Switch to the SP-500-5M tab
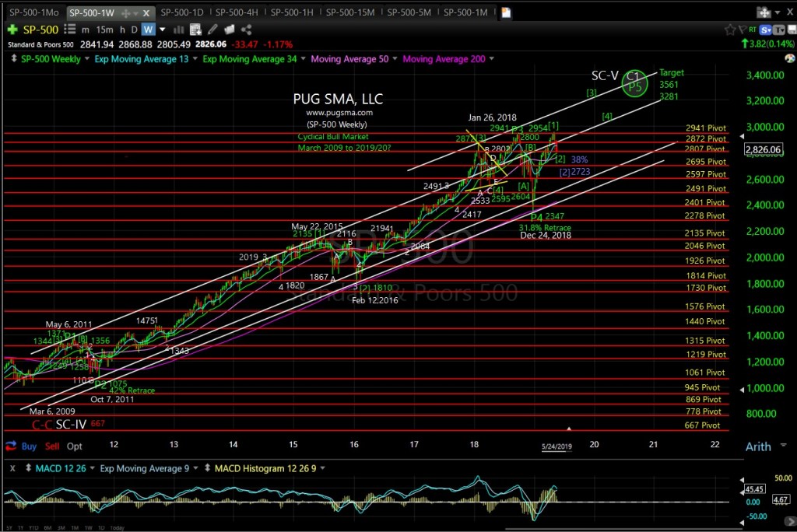797x532 pixels. 409,12
